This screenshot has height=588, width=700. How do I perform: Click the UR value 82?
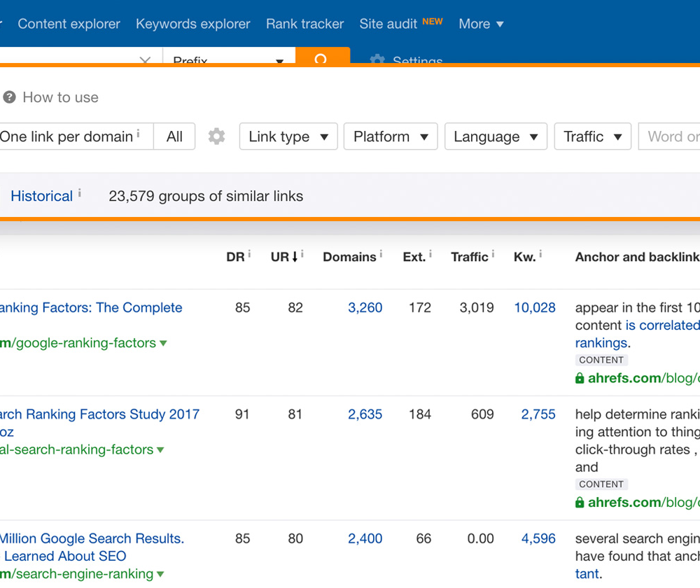(295, 307)
